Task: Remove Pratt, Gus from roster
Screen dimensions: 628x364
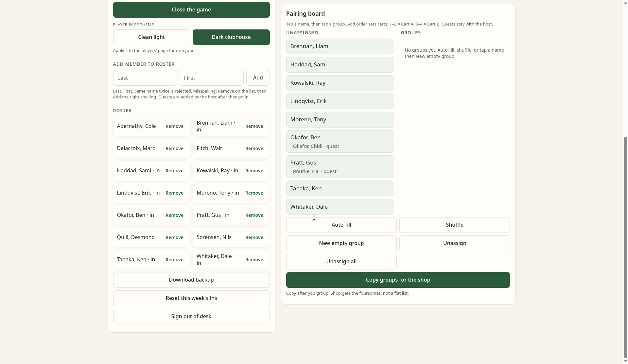Action: tap(254, 215)
